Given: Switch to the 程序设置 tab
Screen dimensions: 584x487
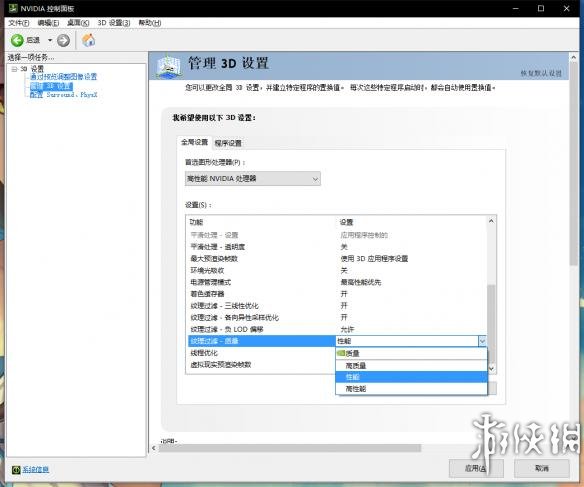Looking at the screenshot, I should [x=228, y=143].
